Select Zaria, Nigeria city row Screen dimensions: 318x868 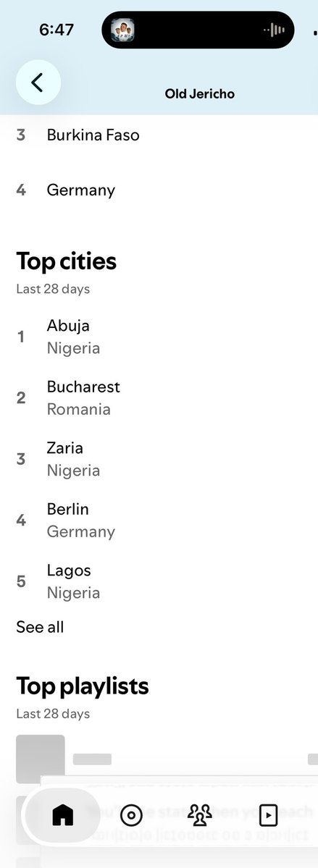pos(159,459)
